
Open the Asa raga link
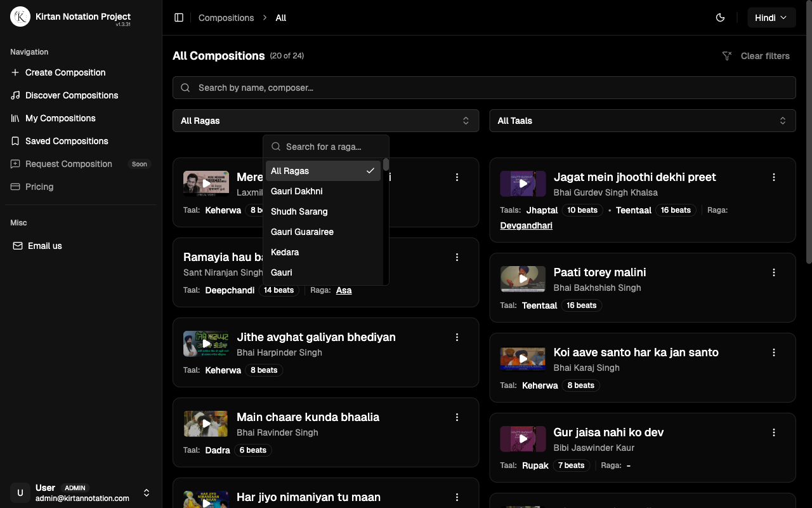[x=343, y=290]
